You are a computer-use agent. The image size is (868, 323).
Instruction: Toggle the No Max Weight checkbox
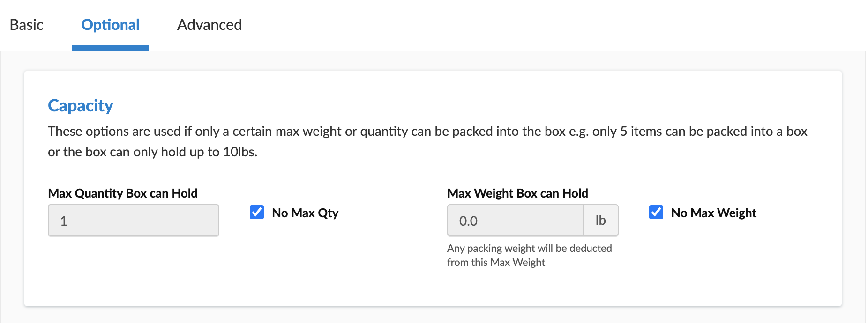click(x=656, y=212)
